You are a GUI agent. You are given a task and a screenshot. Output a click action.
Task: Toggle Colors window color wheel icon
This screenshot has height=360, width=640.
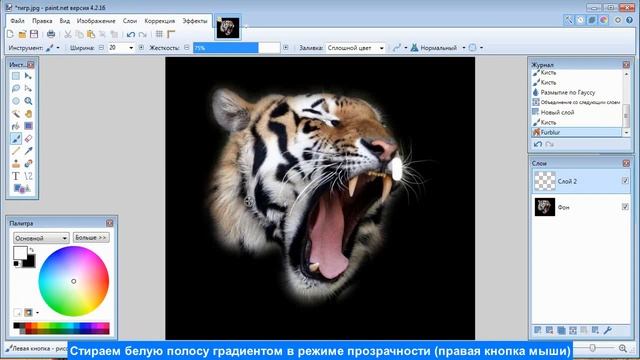pyautogui.click(x=604, y=20)
